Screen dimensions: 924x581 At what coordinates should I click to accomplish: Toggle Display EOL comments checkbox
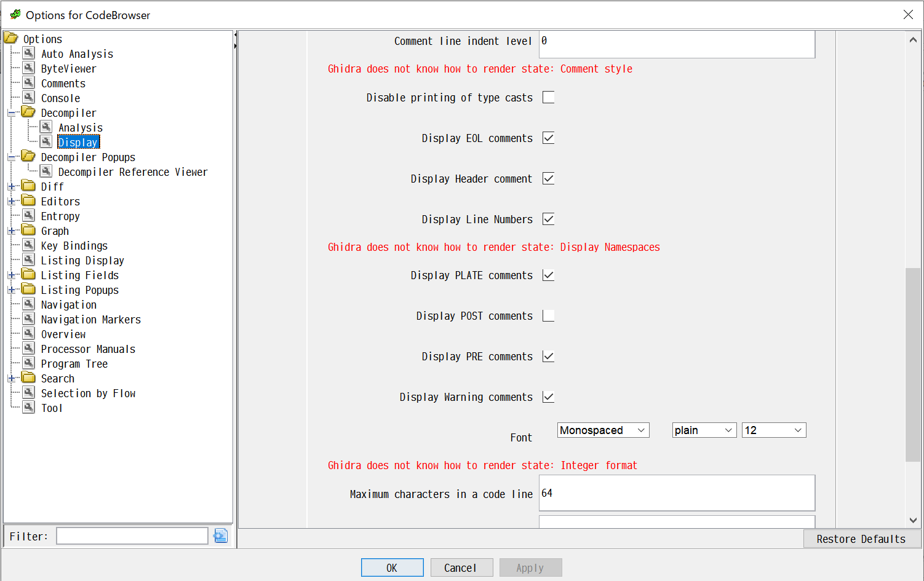[x=548, y=138]
